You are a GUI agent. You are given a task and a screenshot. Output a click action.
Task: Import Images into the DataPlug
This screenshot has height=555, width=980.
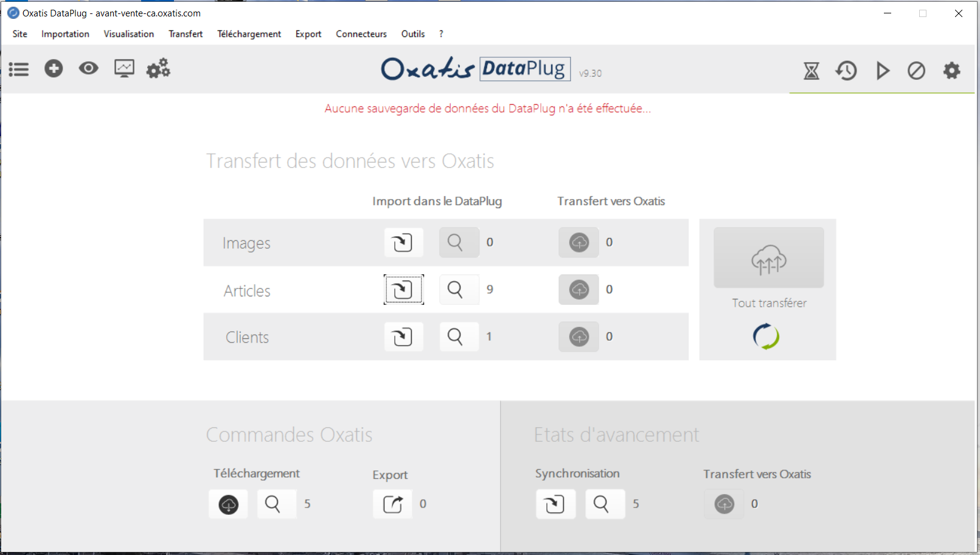pos(403,242)
